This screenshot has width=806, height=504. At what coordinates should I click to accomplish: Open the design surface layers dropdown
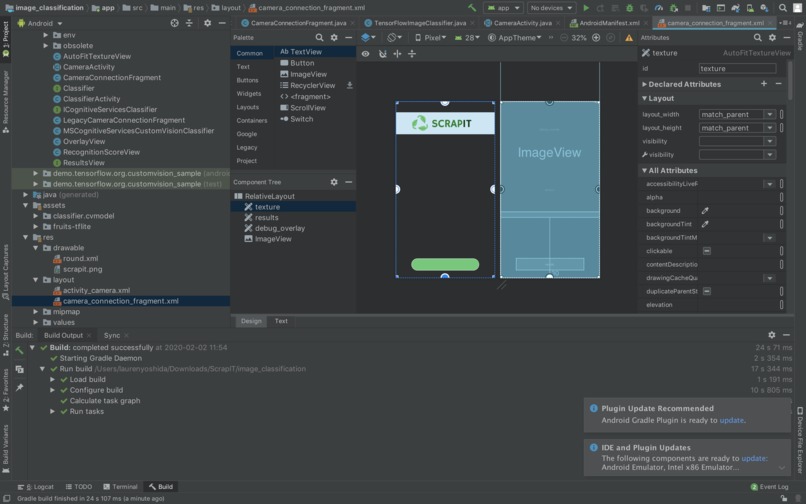coord(369,38)
